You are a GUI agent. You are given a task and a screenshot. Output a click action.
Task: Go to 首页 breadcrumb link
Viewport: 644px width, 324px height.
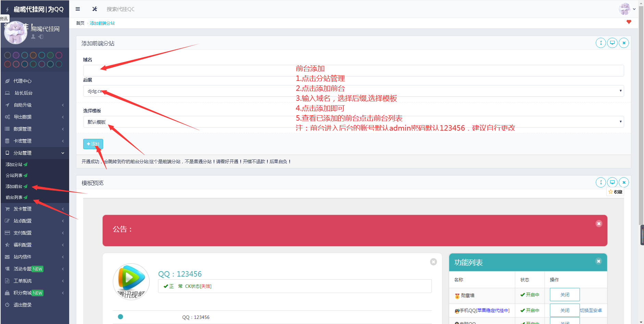80,23
